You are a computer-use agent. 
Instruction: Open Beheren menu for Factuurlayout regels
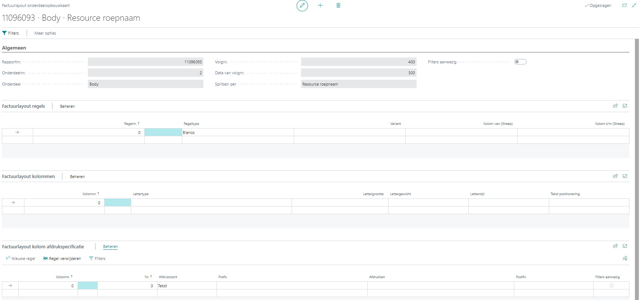[x=67, y=106]
